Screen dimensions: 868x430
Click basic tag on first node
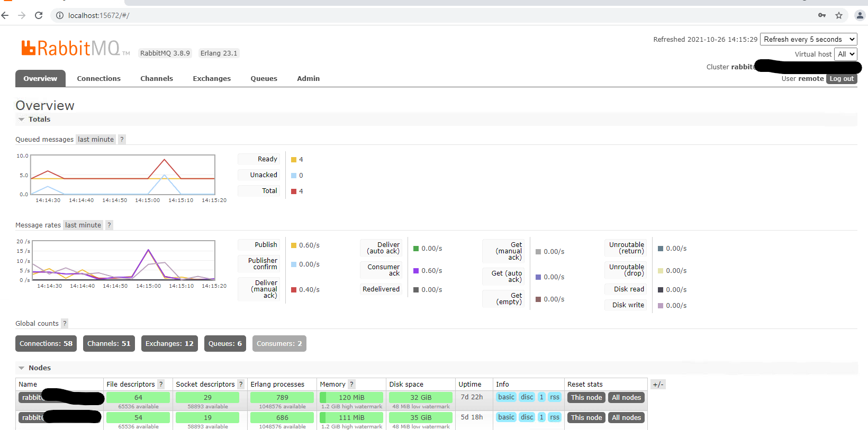[507, 397]
